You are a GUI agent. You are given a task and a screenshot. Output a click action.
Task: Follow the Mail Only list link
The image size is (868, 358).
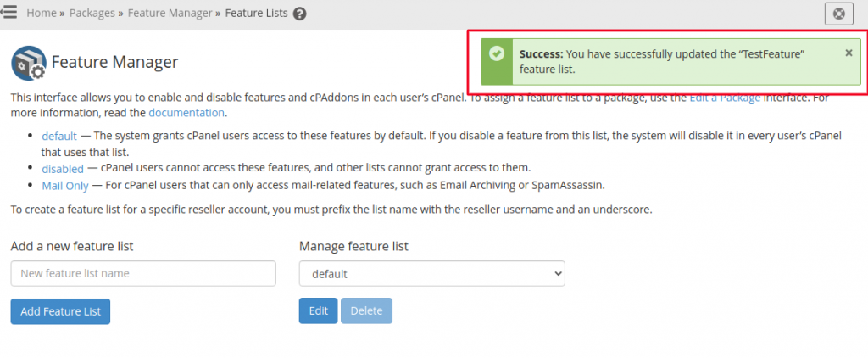coord(65,186)
